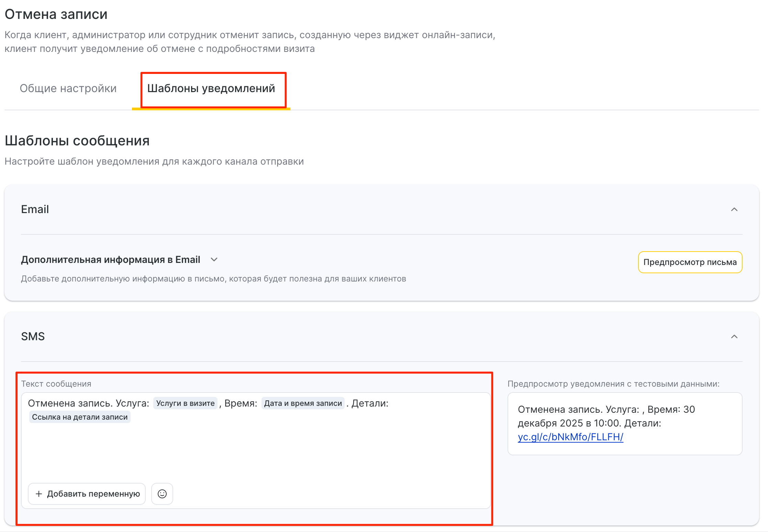Open the yc.gl/c/bNkMfo/FLLFH/ link
Screen dimensions: 768x532
pyautogui.click(x=570, y=437)
